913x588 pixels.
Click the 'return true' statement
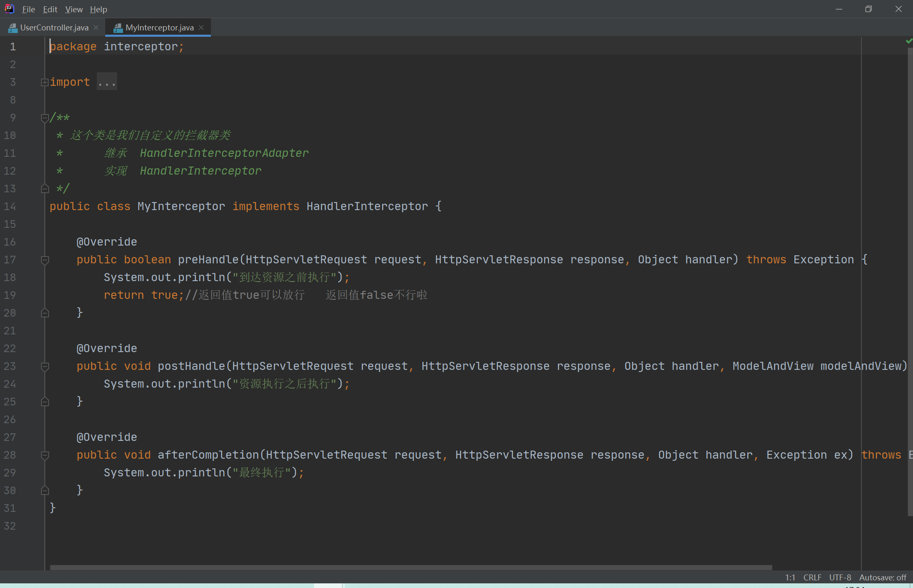pyautogui.click(x=144, y=295)
